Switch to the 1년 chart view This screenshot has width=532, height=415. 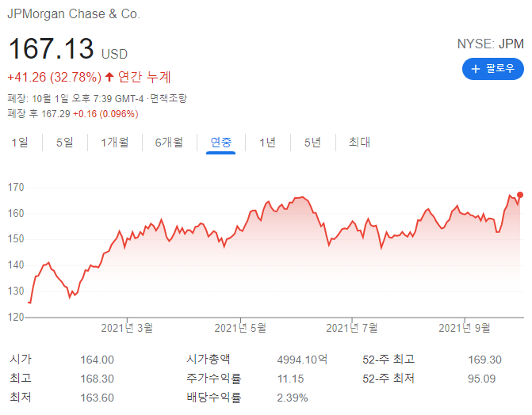tap(267, 143)
